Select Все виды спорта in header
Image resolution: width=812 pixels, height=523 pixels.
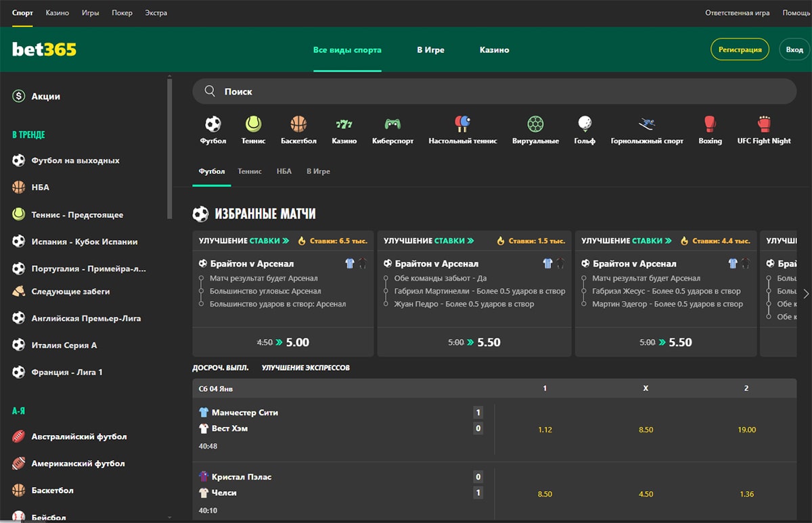(x=347, y=50)
